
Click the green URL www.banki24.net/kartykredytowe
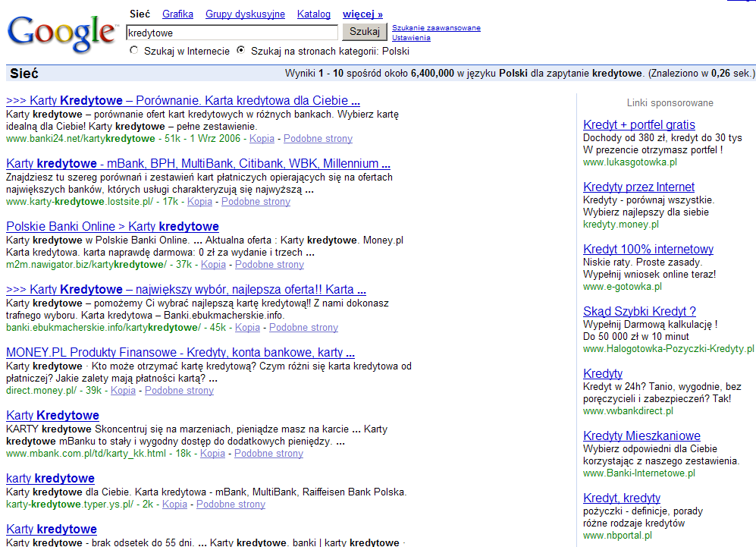(80, 138)
